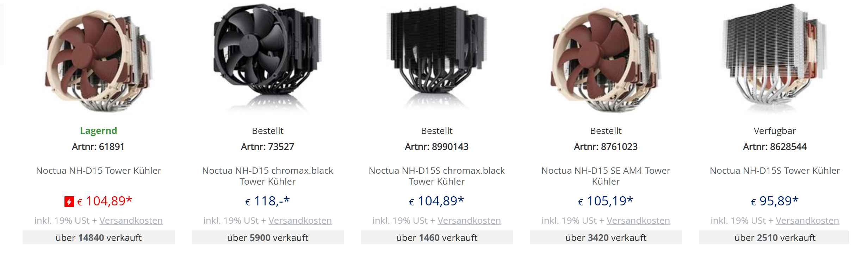The height and width of the screenshot is (261, 868).
Task: Open the Noctua NH-D15 chromax.black Tower Kühler title
Action: click(268, 176)
